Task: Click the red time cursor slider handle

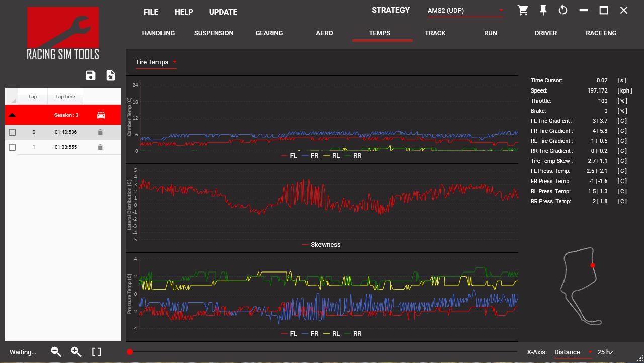Action: point(130,352)
